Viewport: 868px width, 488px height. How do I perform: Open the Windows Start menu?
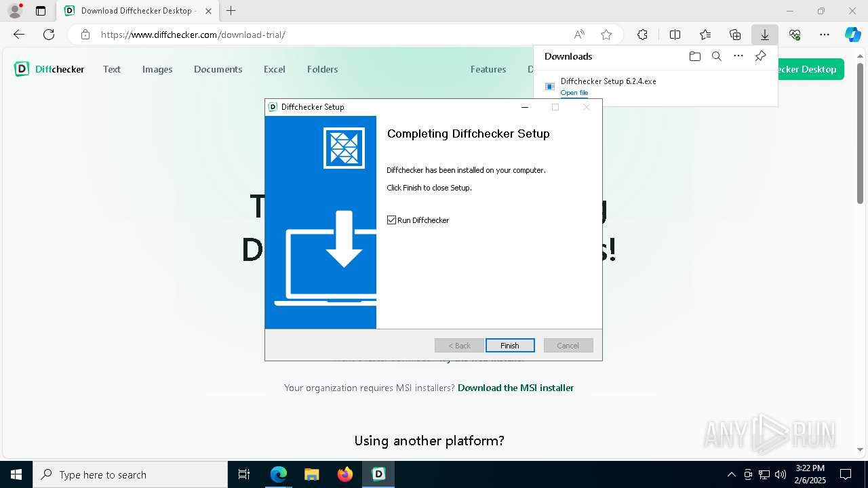click(x=16, y=474)
